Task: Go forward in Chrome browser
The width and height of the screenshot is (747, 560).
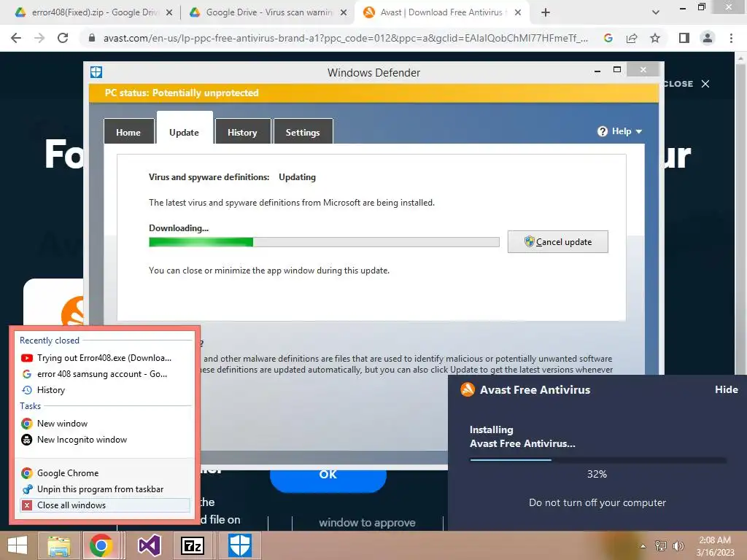Action: (x=39, y=38)
